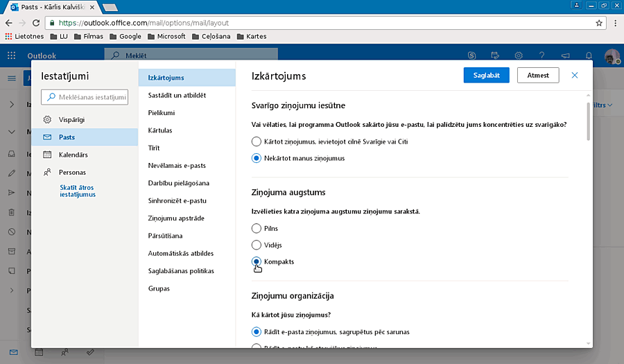Switch to Mail module at bottom left
The width and height of the screenshot is (624, 364).
14,352
